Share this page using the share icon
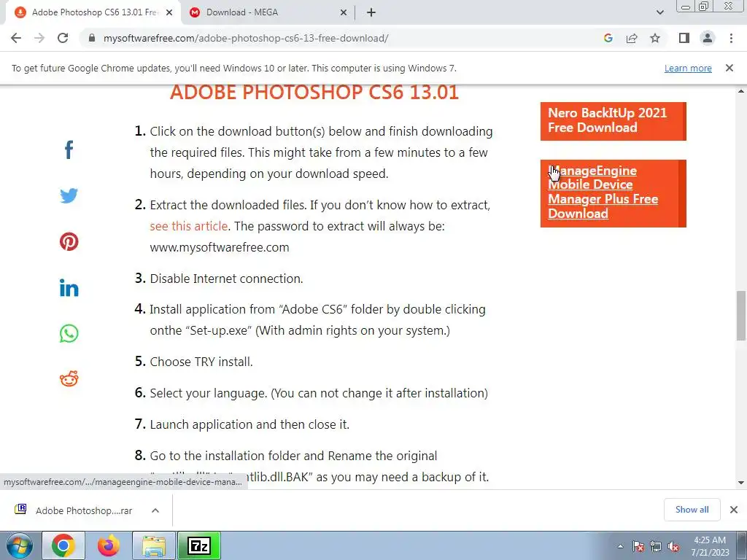The height and width of the screenshot is (560, 747). 632,38
